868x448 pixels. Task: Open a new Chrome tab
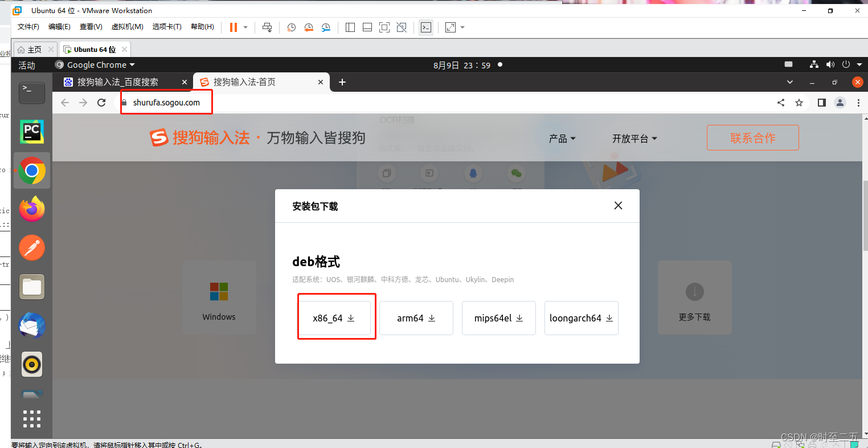tap(342, 82)
